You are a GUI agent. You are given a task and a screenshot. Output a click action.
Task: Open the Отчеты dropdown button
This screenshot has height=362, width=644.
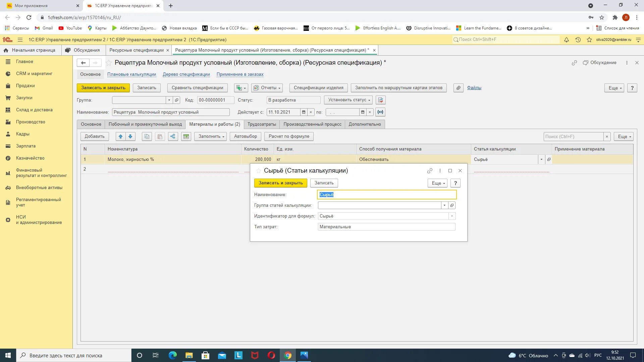click(267, 88)
